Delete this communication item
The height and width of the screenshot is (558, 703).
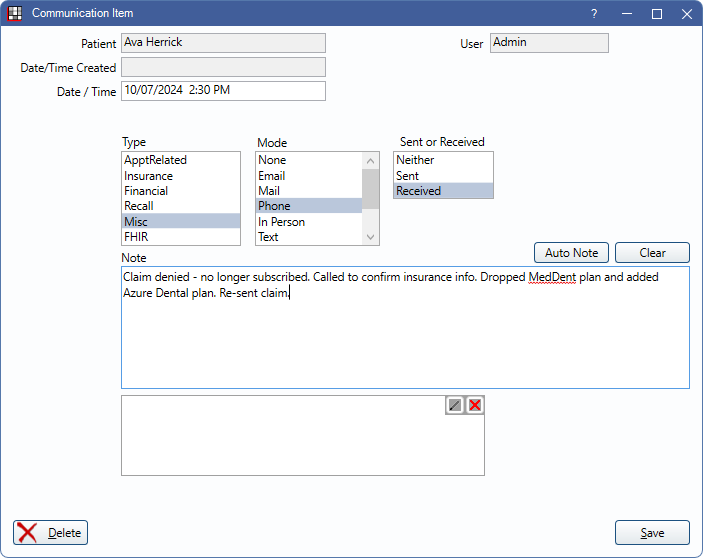coord(51,533)
